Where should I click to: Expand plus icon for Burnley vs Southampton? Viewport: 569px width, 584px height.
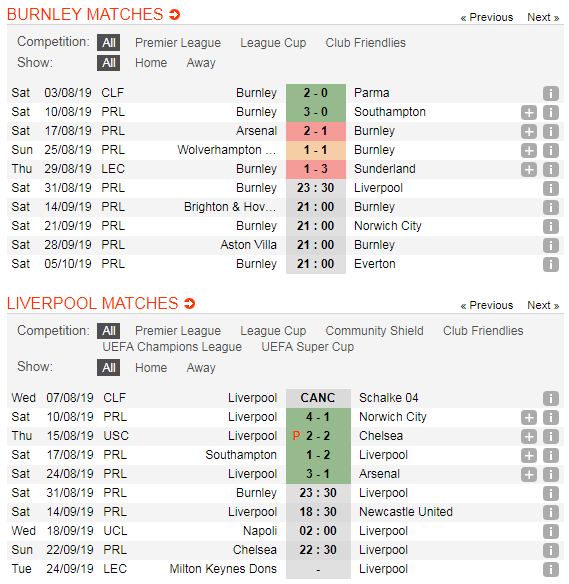click(528, 112)
